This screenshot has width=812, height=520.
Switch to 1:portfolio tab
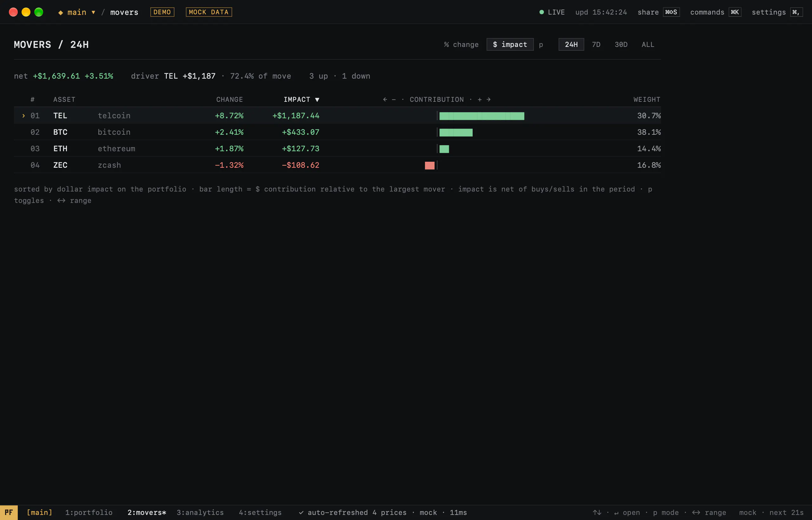(x=89, y=513)
